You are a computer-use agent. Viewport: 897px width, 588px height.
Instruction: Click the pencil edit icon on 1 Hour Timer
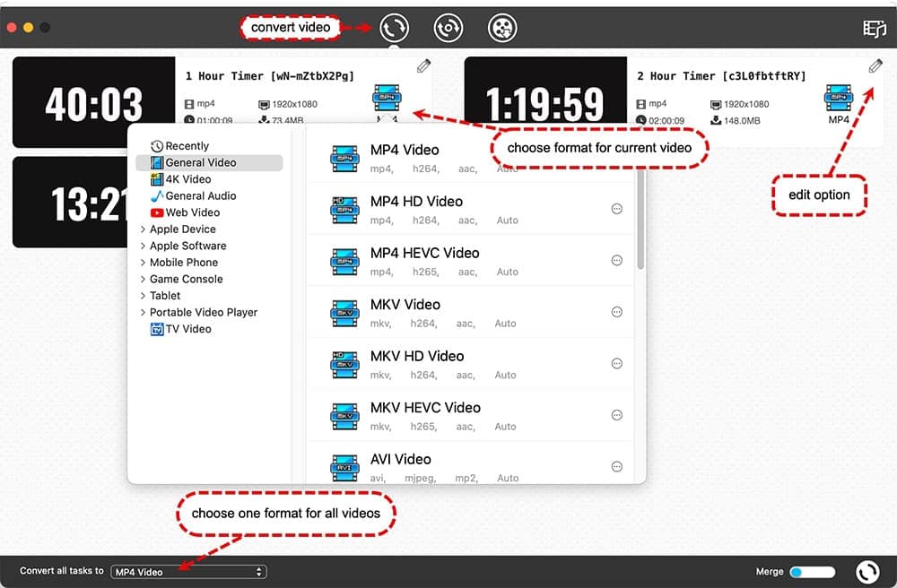coord(423,65)
